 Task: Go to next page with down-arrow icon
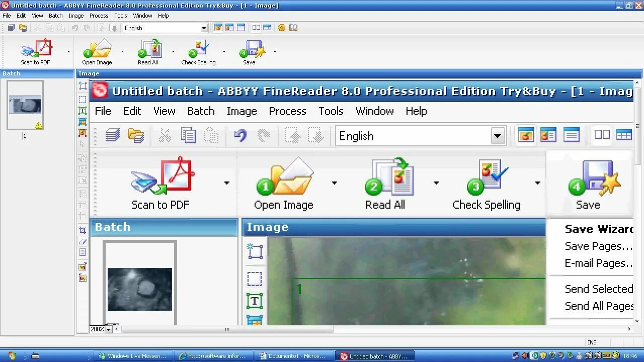coord(113,28)
